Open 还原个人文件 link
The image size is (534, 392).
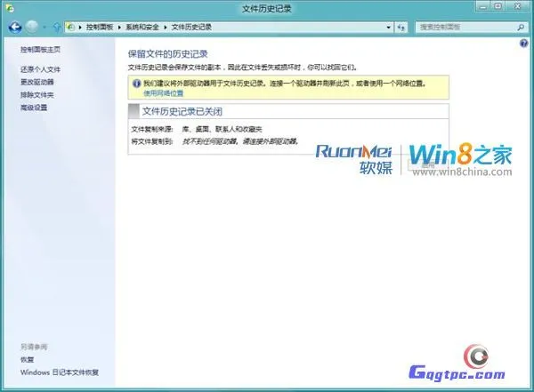coord(40,69)
